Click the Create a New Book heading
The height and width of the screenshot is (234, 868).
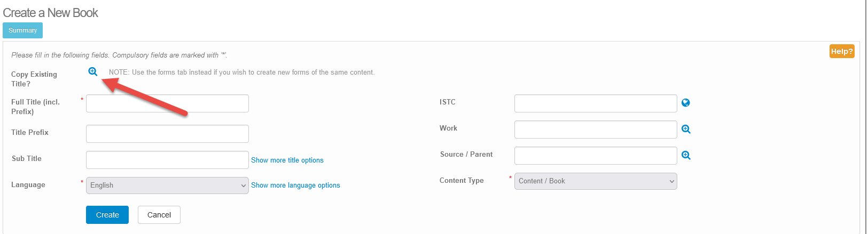coord(51,13)
